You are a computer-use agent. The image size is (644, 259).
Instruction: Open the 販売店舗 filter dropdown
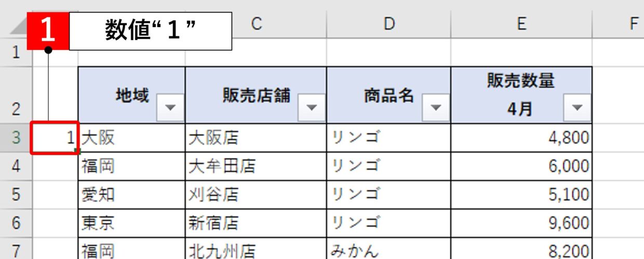[x=312, y=107]
